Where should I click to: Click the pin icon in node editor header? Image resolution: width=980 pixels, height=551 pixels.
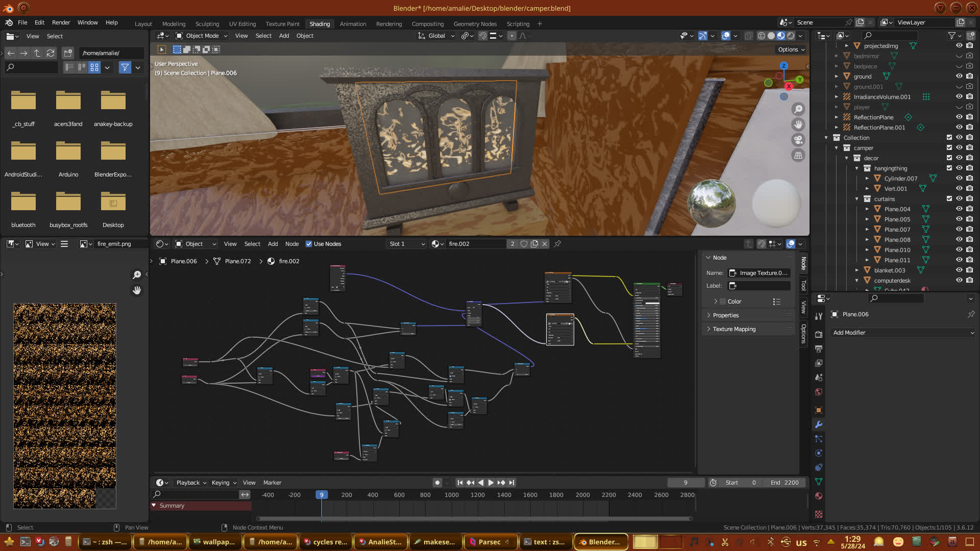pos(557,244)
